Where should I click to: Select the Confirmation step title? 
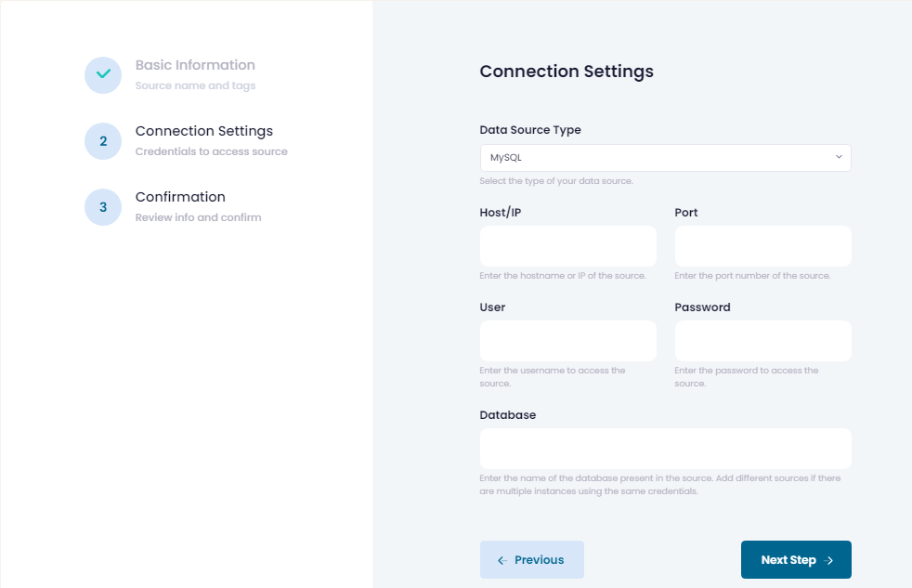pos(180,197)
